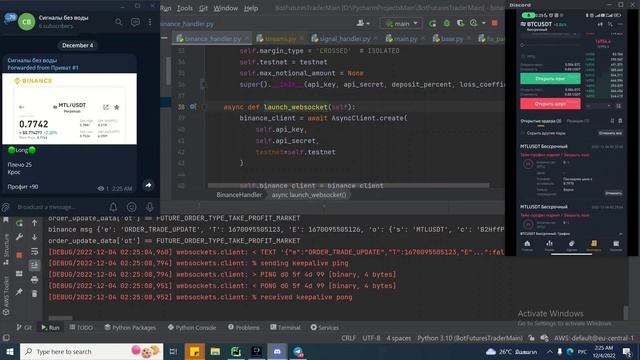This screenshot has width=640, height=360.
Task: Pin the Run tab
Action: [x=19, y=292]
